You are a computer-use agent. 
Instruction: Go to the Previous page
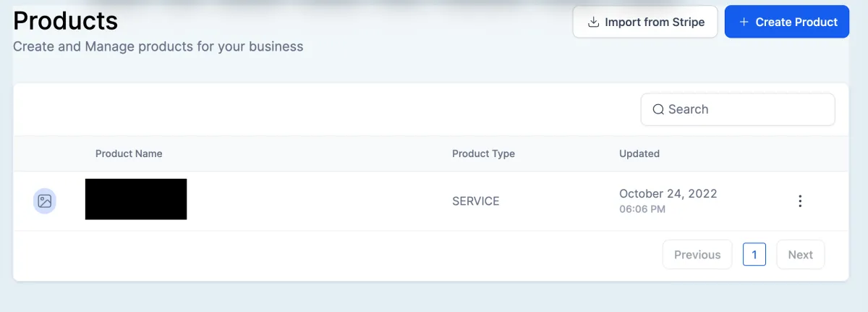click(697, 255)
